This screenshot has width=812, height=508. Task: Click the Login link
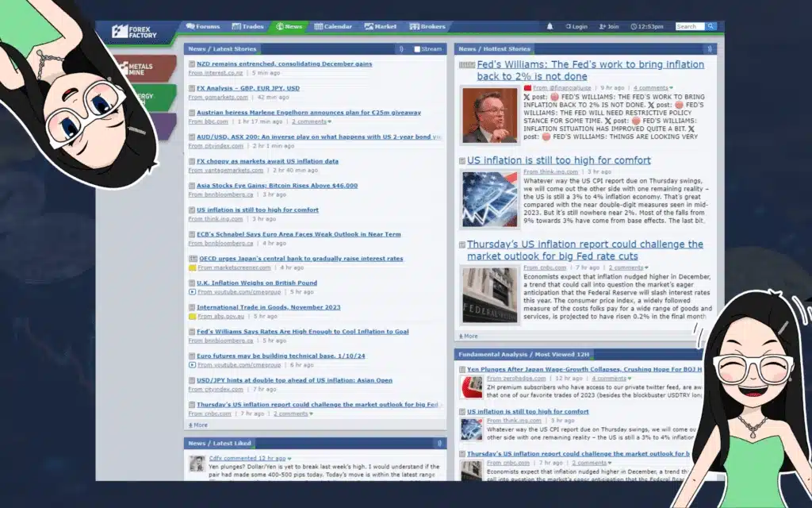[576, 26]
